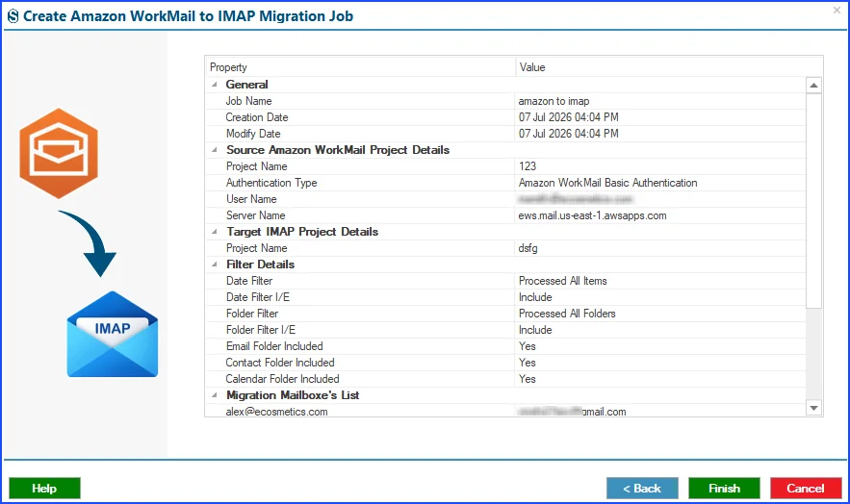This screenshot has width=850, height=504.
Task: Cancel the migration job creation
Action: click(806, 489)
